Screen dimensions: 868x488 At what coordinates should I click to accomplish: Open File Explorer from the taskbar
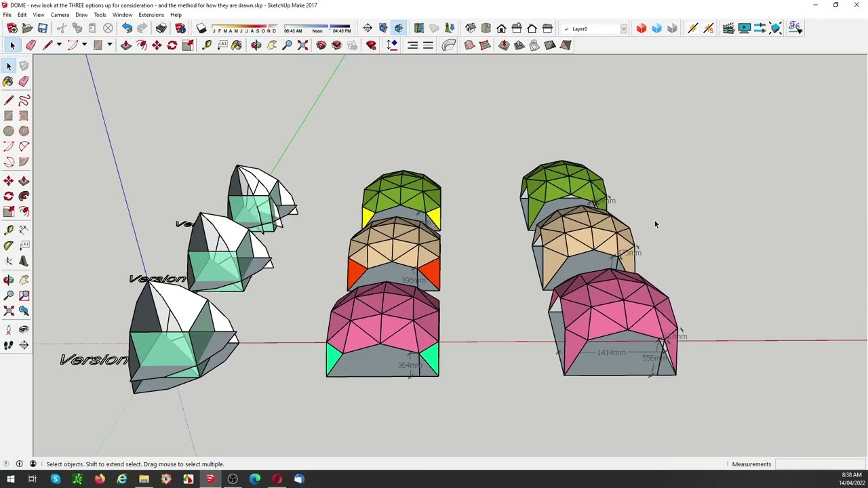144,479
